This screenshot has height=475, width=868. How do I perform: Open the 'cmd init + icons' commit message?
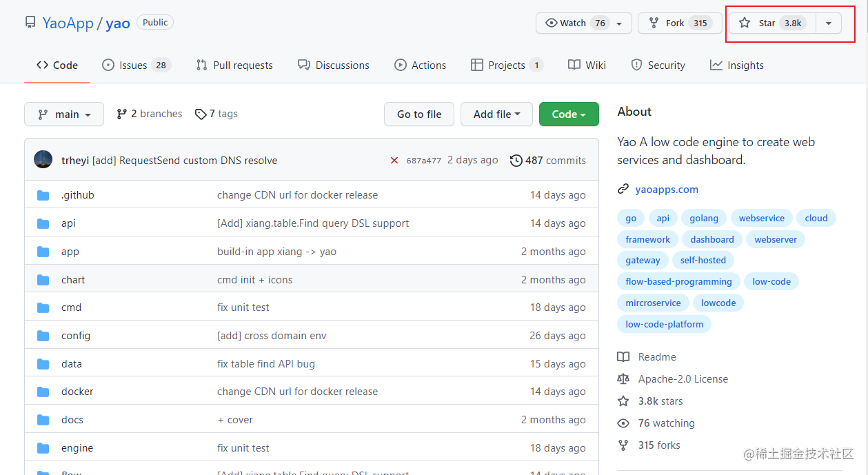pos(254,280)
